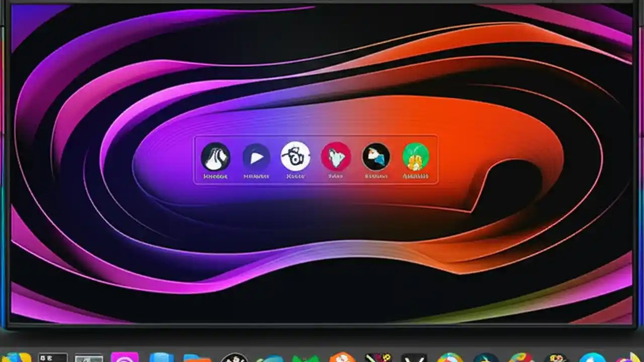Image resolution: width=644 pixels, height=362 pixels.
Task: Open the lion-emblem app in the launcher
Action: point(216,158)
